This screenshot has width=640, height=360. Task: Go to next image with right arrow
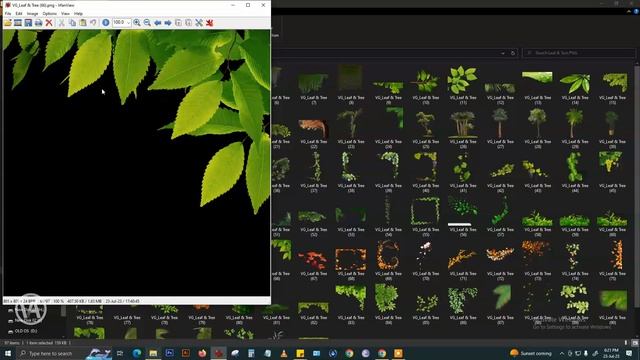168,23
